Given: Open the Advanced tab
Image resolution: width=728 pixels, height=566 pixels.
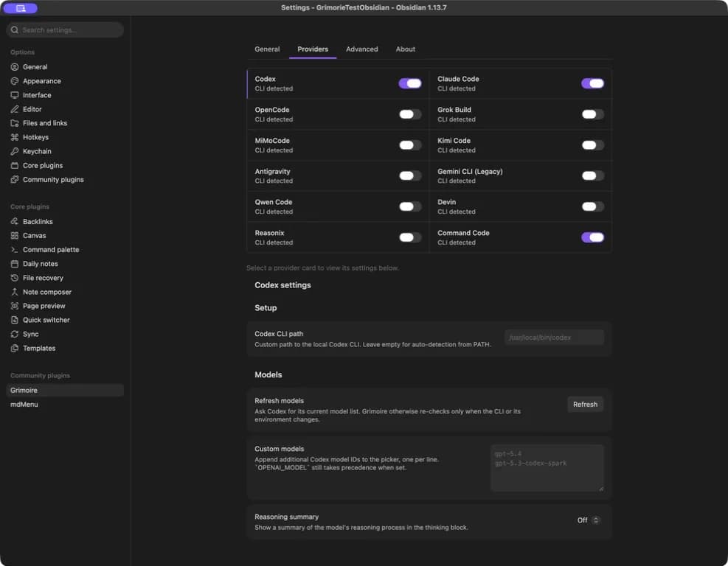Looking at the screenshot, I should tap(361, 49).
